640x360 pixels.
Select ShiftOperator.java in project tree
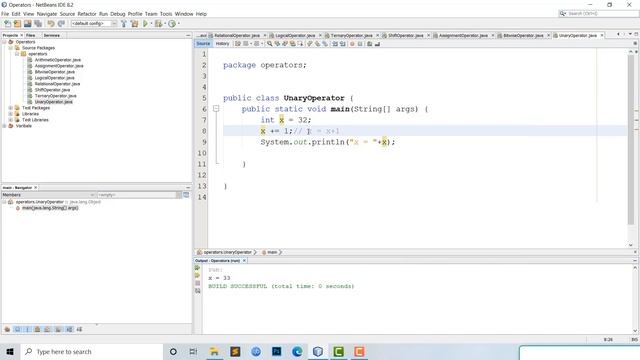tap(52, 90)
